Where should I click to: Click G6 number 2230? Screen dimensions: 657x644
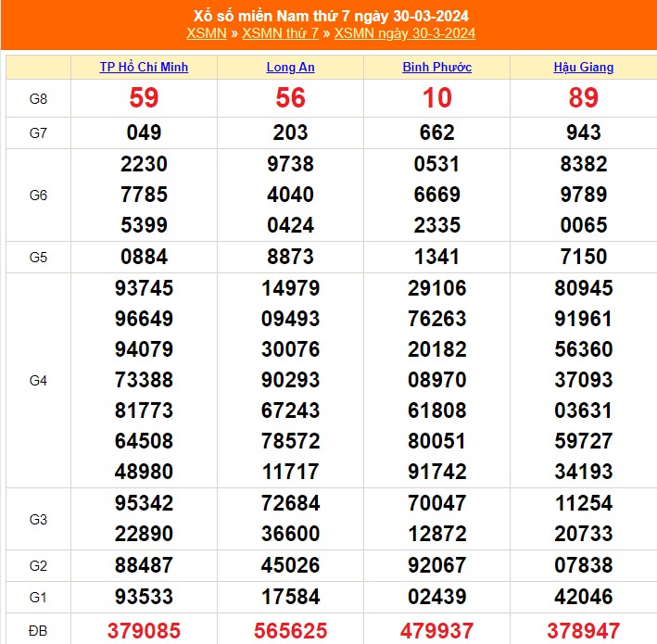[x=144, y=164]
